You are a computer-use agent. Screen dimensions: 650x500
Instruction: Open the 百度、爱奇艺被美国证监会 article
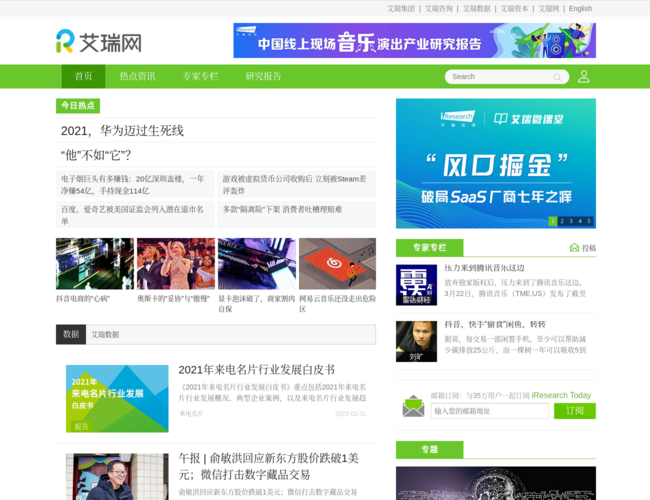pos(133,215)
